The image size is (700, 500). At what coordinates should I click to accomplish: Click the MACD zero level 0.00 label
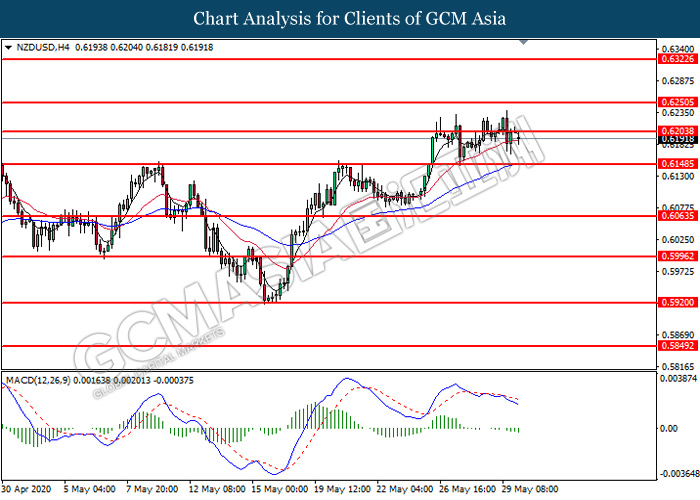pyautogui.click(x=668, y=429)
